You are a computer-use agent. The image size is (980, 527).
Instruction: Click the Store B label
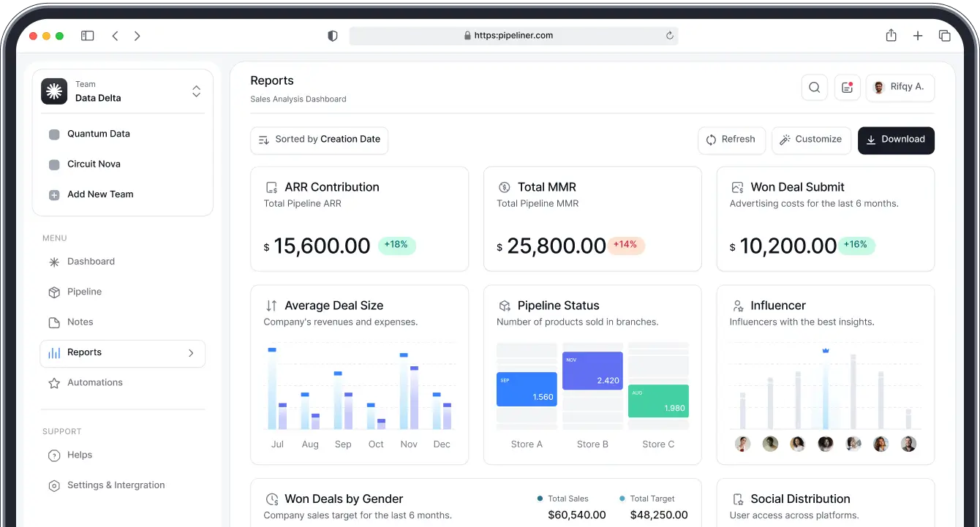(x=592, y=444)
